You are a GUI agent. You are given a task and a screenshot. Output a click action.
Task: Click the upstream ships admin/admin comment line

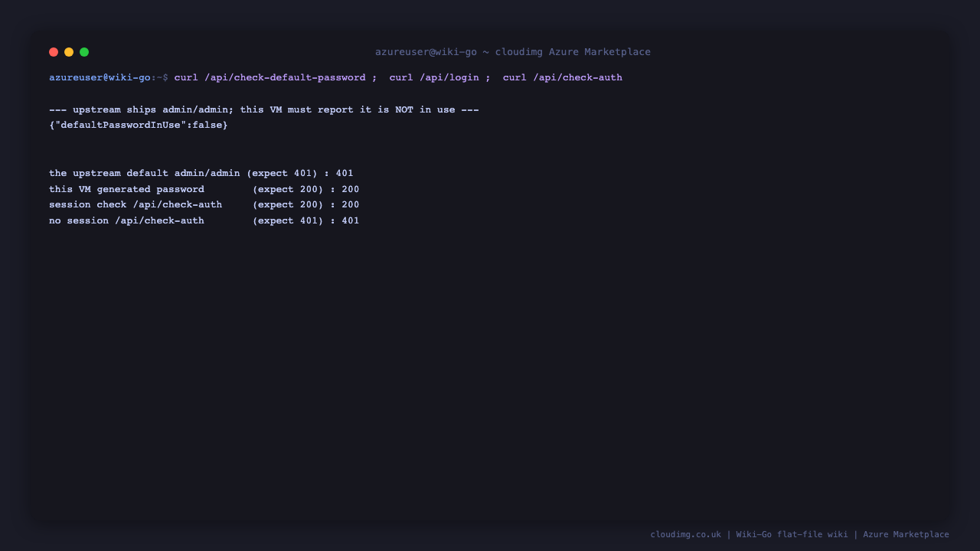pos(264,109)
